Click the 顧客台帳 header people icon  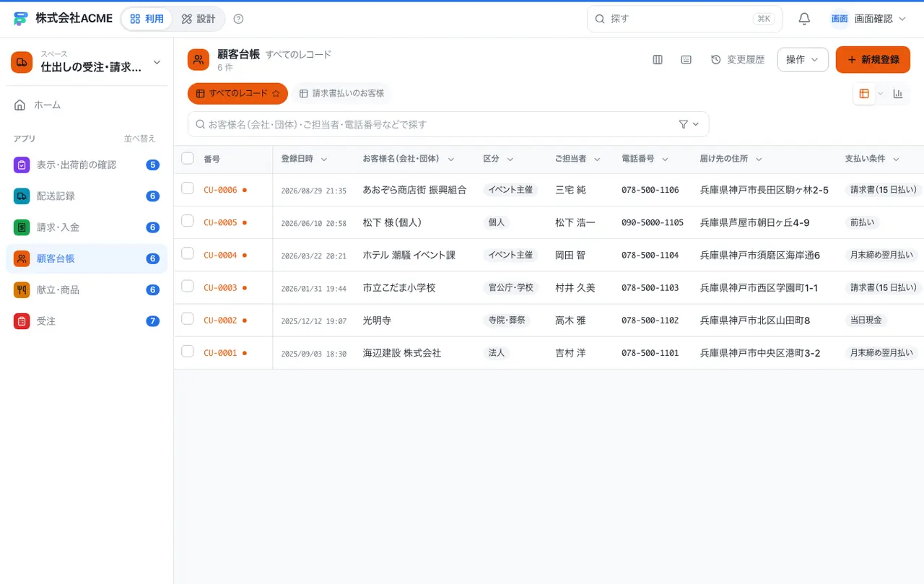pos(199,60)
